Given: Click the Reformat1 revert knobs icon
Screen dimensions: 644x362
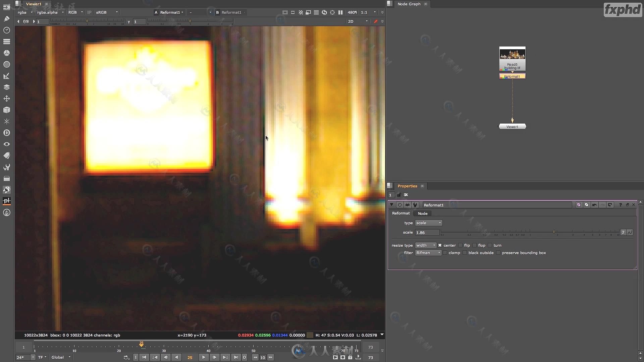Looking at the screenshot, I should [610, 205].
